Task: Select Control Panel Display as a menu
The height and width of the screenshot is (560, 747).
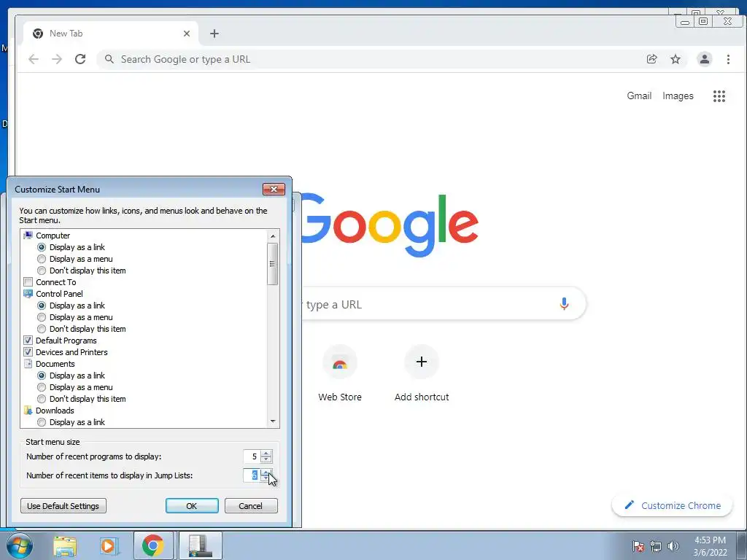Action: 42,317
